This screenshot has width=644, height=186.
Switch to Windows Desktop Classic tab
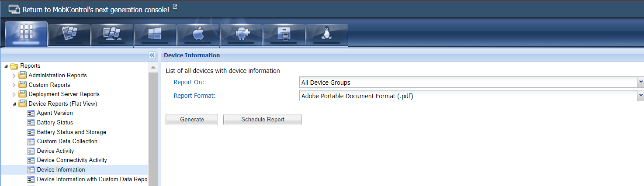(112, 34)
